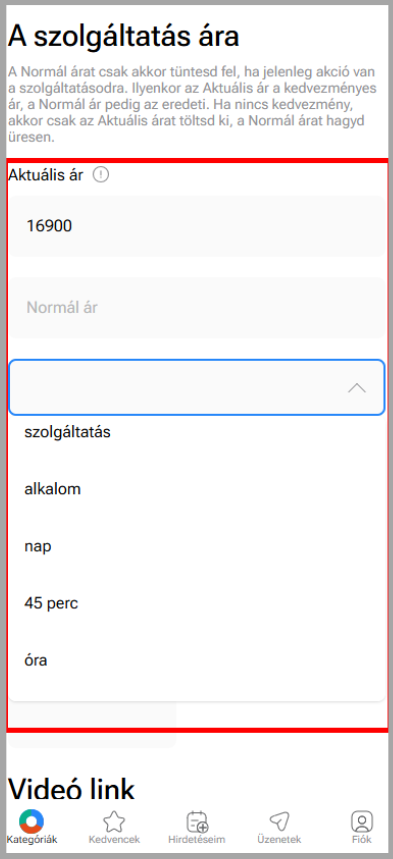Focus the Aktuális ár field containing 16900
Image resolution: width=393 pixels, height=859 pixels.
tap(197, 226)
